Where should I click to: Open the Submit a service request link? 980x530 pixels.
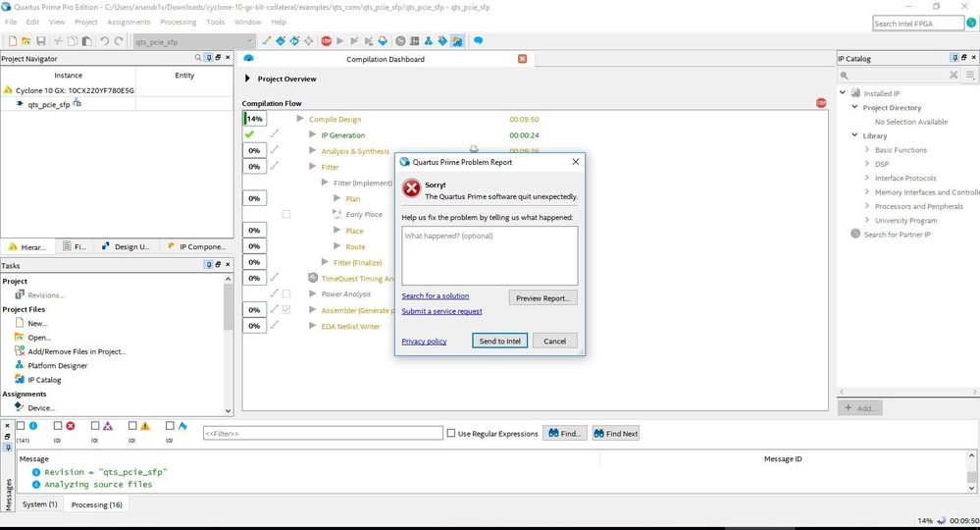[x=441, y=311]
